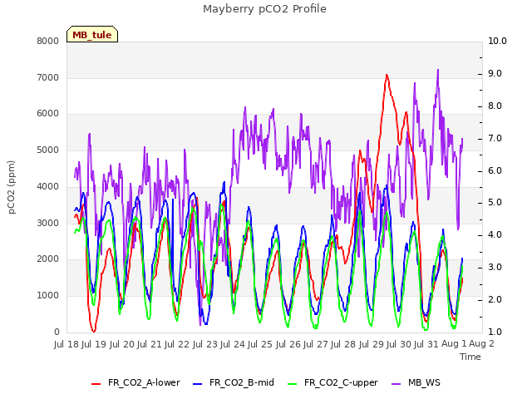Click the 4000 left axis label
This screenshot has height=399, width=532.
(x=48, y=186)
